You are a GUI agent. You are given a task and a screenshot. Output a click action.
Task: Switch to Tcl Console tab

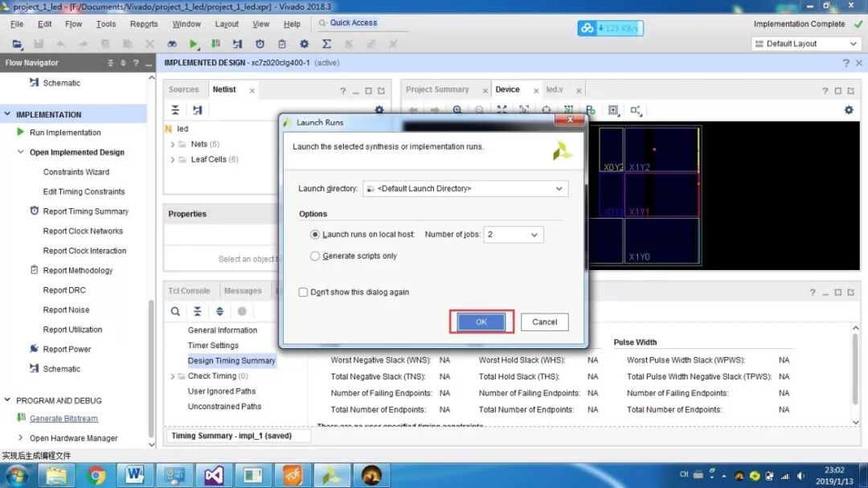point(190,291)
